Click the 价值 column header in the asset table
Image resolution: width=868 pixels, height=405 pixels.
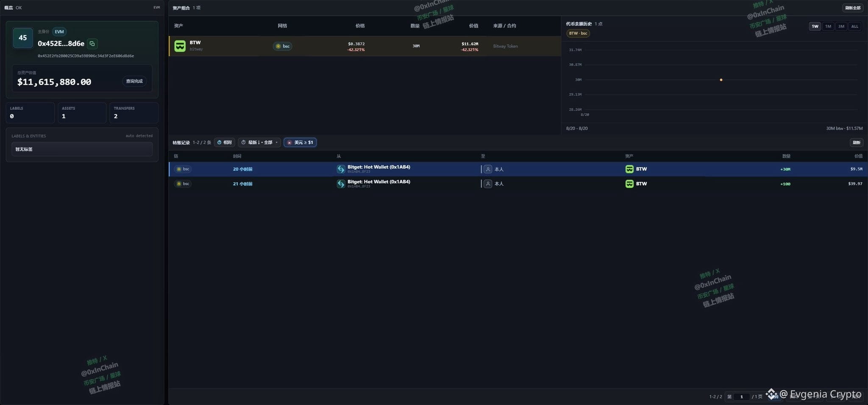pyautogui.click(x=473, y=26)
